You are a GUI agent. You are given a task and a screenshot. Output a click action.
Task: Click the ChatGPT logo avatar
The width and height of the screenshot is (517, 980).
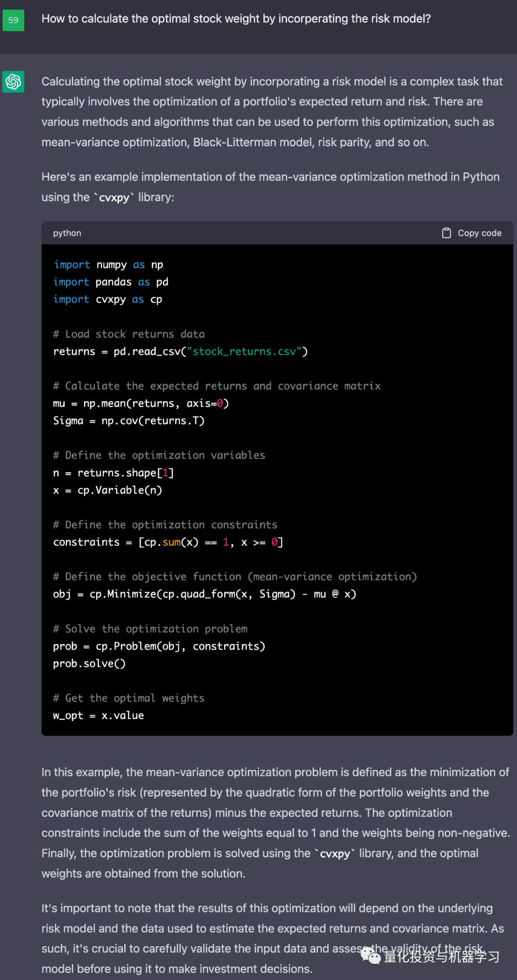(x=13, y=82)
